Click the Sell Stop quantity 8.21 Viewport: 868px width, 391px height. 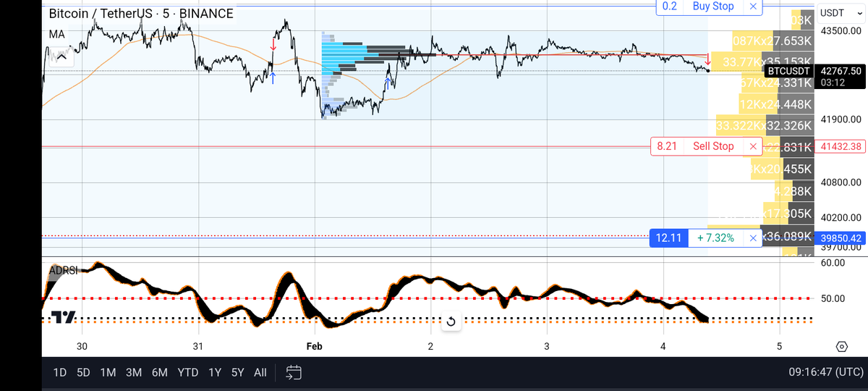[x=667, y=146]
